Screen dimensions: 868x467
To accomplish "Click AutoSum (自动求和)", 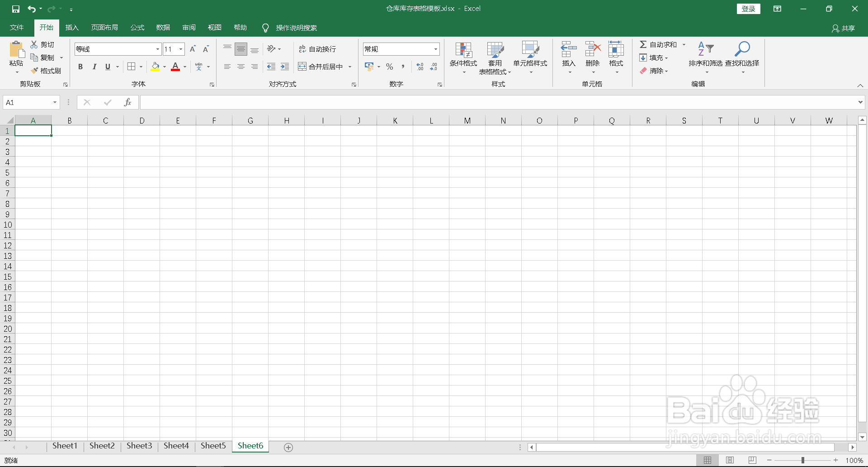I will point(658,44).
